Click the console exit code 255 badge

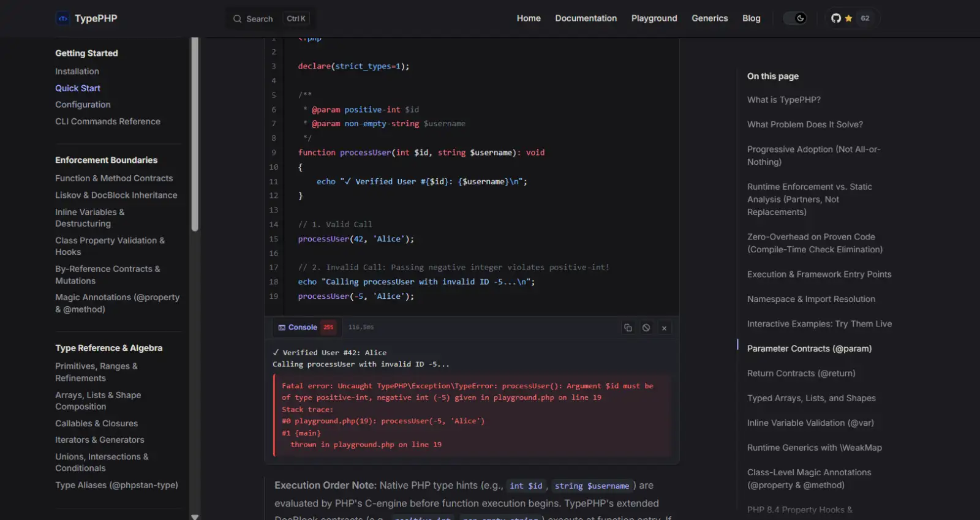[x=329, y=328]
